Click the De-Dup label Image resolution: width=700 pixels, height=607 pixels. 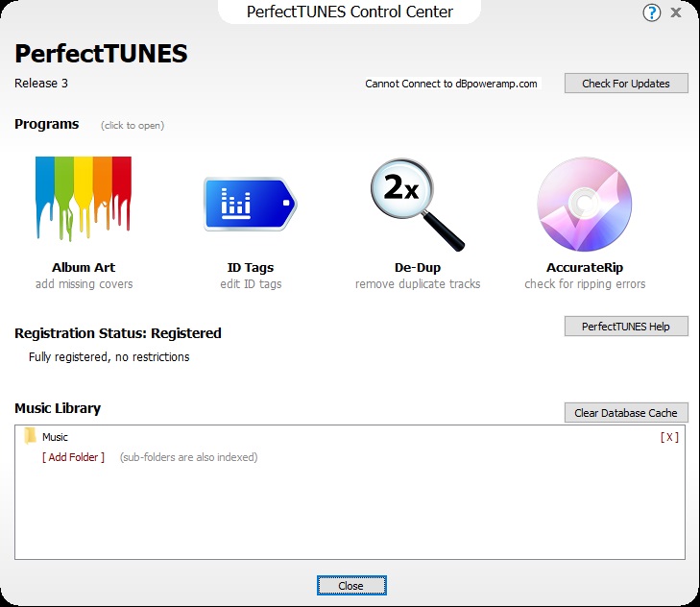(418, 268)
